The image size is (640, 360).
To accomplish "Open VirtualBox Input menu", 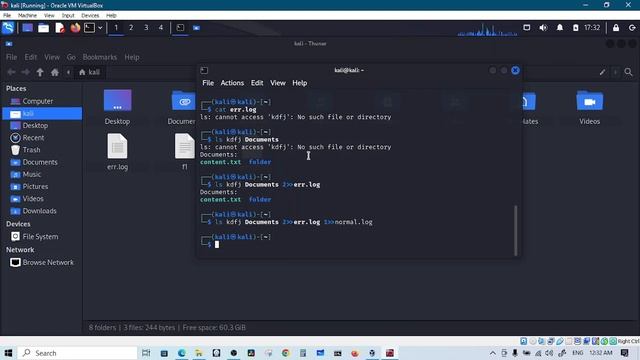I will pyautogui.click(x=68, y=16).
